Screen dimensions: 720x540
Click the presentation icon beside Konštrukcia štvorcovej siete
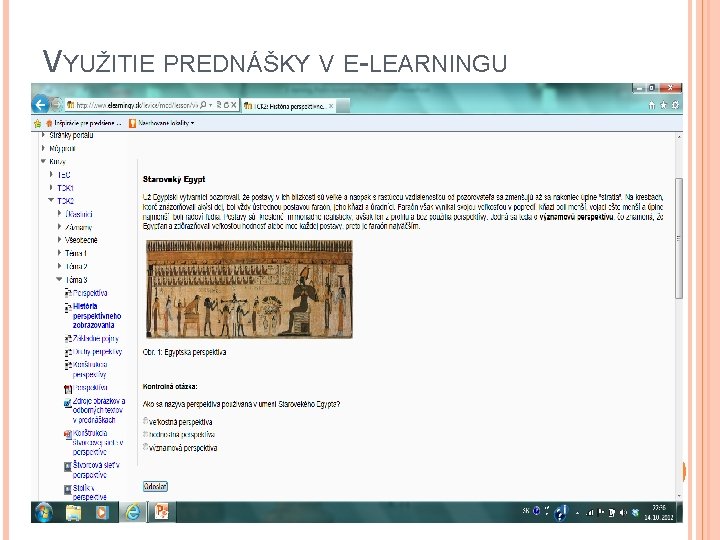[68, 434]
